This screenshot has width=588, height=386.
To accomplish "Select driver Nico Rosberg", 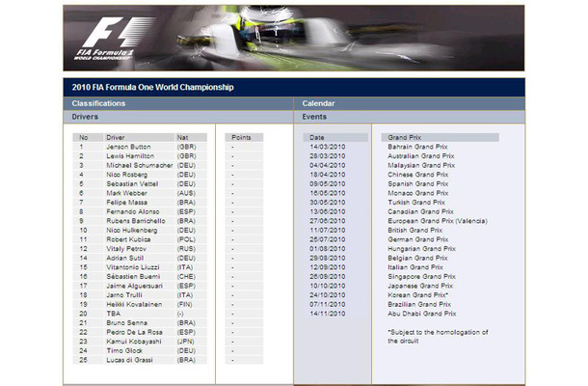I will (126, 175).
